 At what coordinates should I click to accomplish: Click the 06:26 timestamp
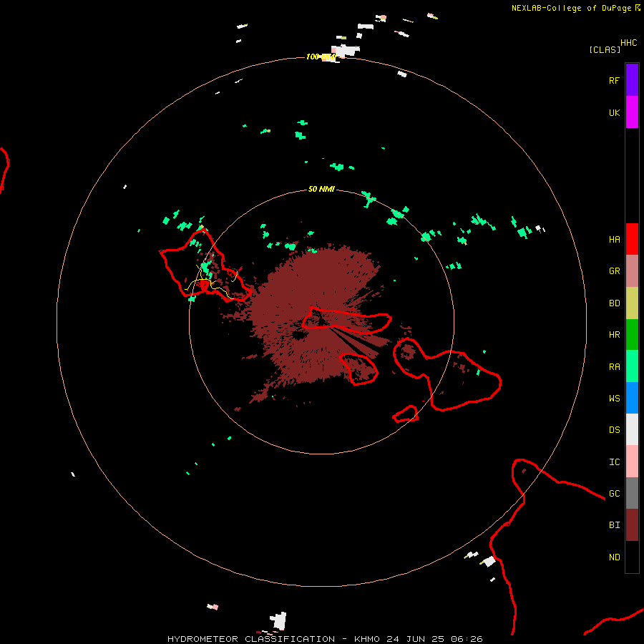(466, 639)
